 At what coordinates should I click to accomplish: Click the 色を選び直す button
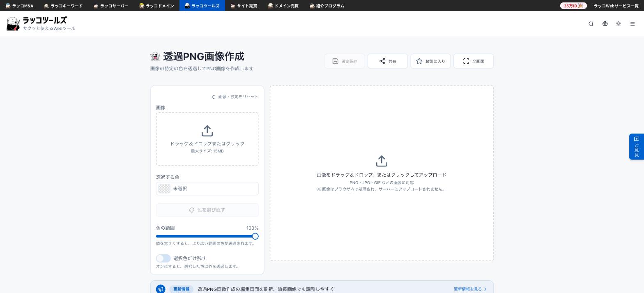(207, 210)
